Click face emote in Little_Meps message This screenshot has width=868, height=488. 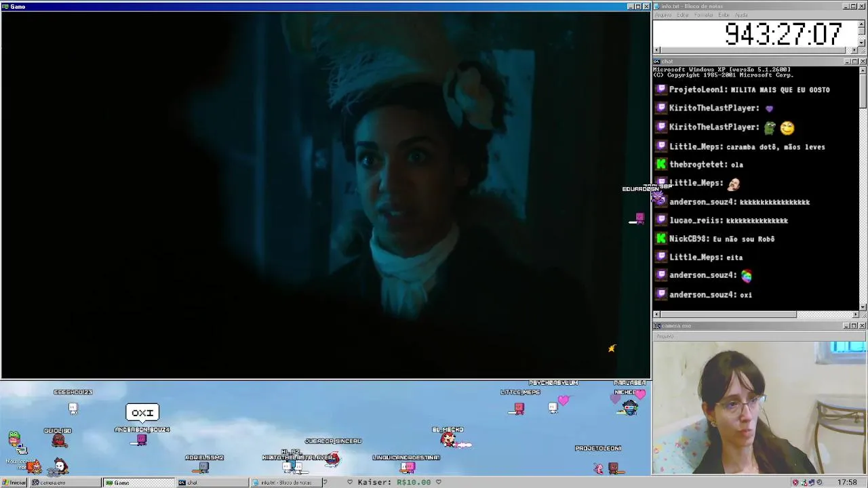(x=733, y=183)
